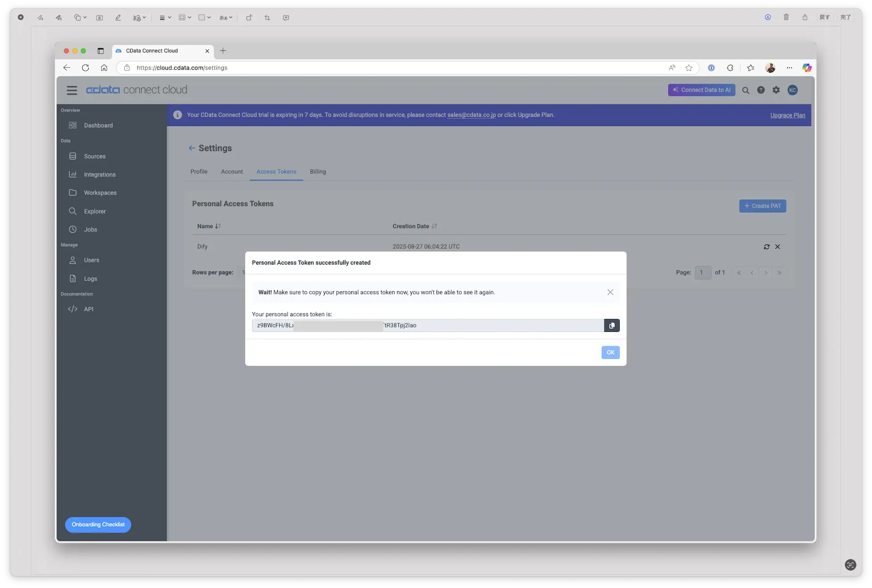This screenshot has width=872, height=588.
Task: Open the help question mark icon
Action: [x=761, y=90]
